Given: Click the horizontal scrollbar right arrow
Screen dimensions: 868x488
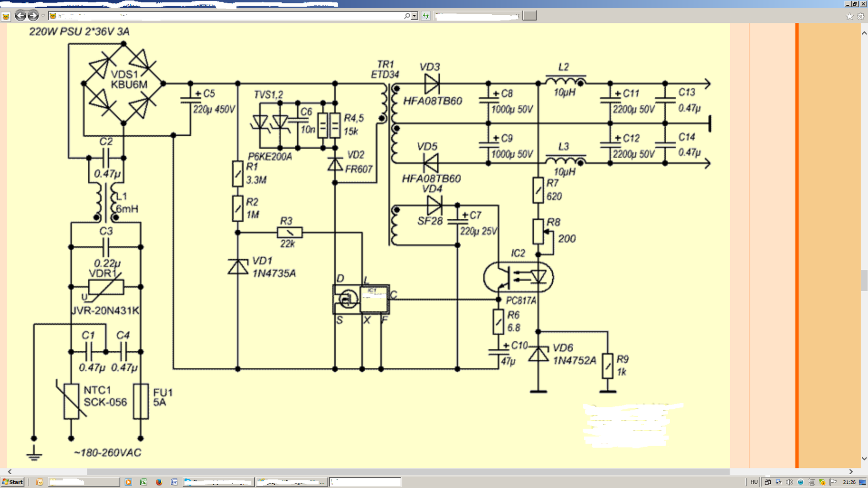Looking at the screenshot, I should (851, 472).
